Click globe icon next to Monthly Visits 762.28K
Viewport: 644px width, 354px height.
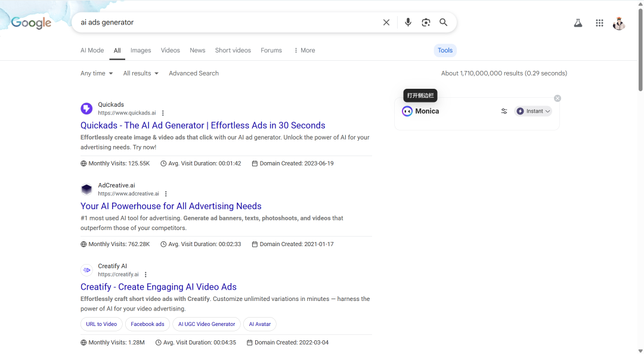click(x=83, y=244)
